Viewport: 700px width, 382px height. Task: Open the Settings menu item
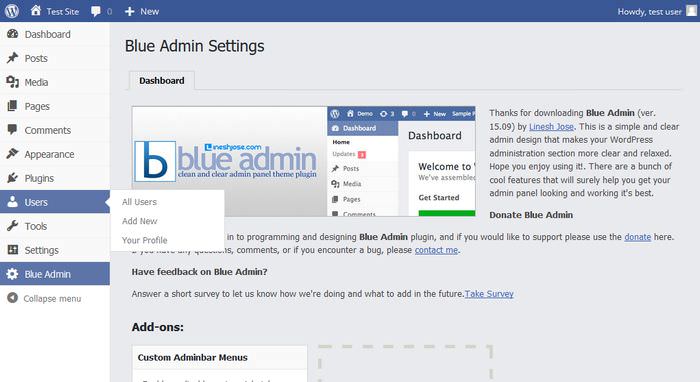click(55, 250)
